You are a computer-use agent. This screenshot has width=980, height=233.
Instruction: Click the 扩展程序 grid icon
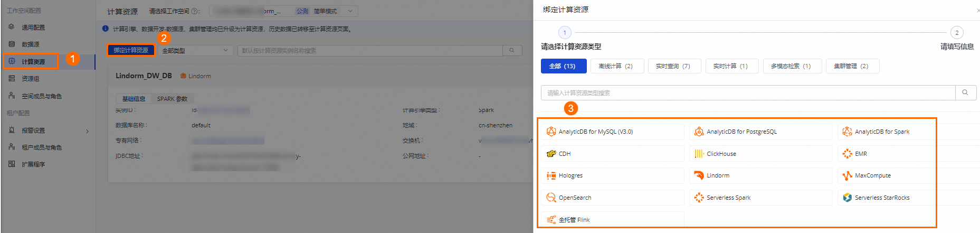pyautogui.click(x=12, y=164)
